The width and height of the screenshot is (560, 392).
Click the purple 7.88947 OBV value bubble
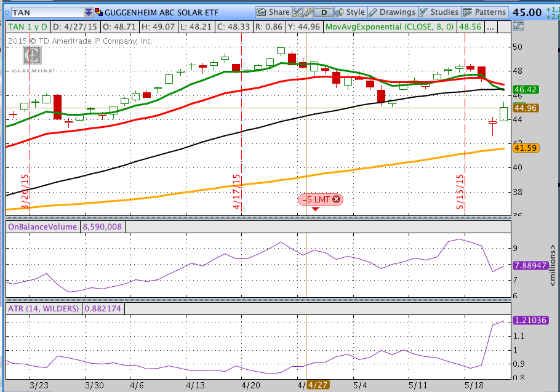click(530, 265)
